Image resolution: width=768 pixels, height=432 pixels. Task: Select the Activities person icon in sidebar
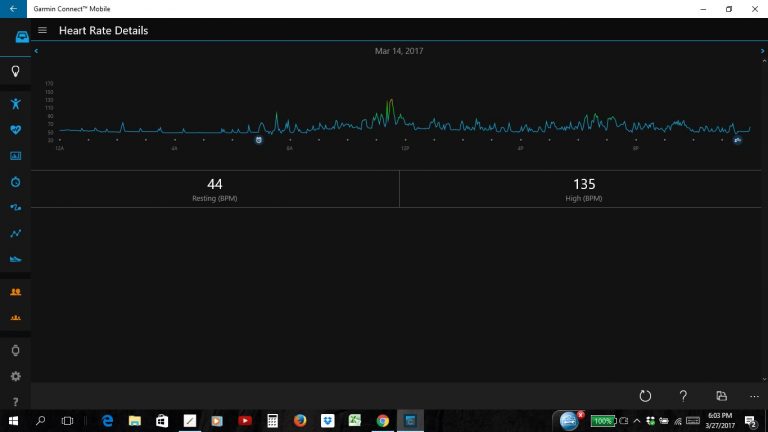15,103
